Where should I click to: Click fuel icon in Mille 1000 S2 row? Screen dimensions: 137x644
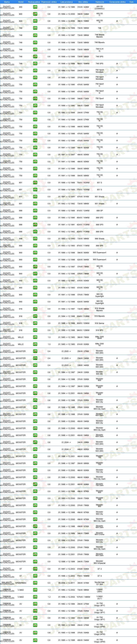pos(35,344)
